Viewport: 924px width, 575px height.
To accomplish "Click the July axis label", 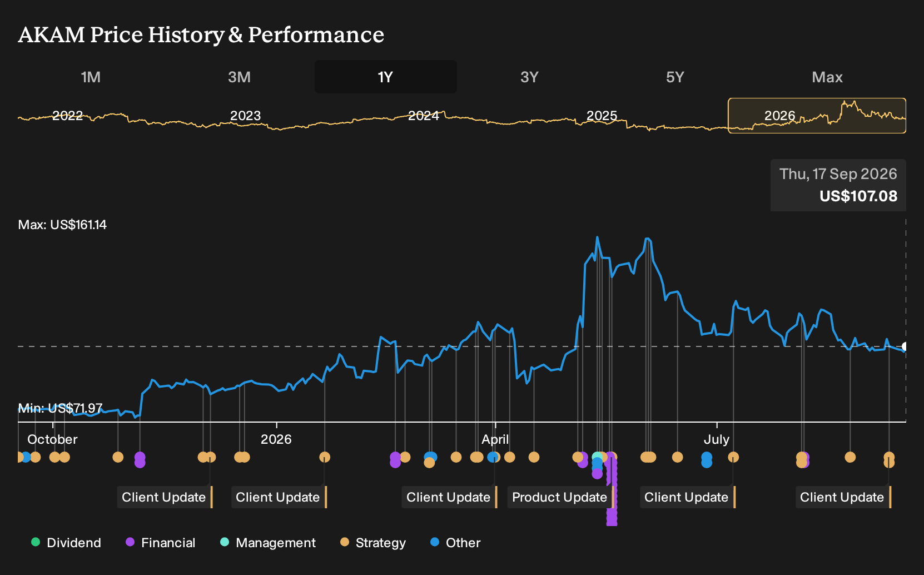I will pos(716,439).
